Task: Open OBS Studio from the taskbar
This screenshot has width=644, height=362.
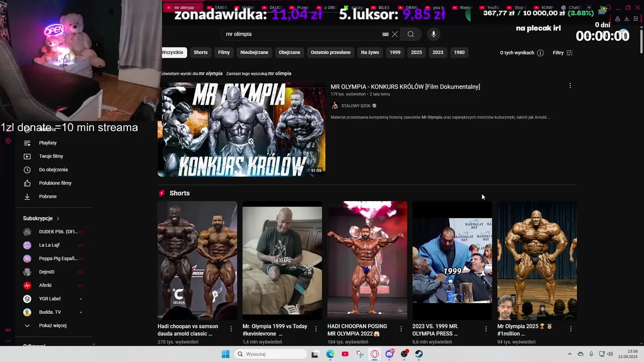Action: pos(404,354)
